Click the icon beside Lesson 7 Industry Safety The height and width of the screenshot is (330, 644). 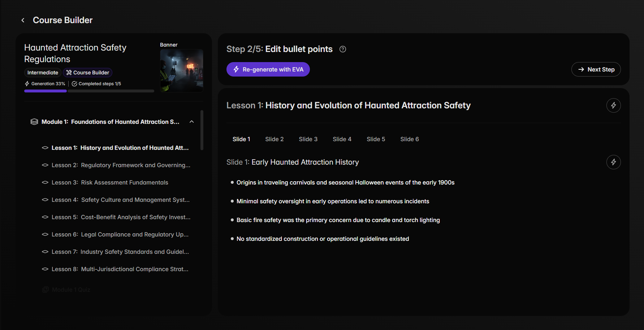click(x=45, y=252)
